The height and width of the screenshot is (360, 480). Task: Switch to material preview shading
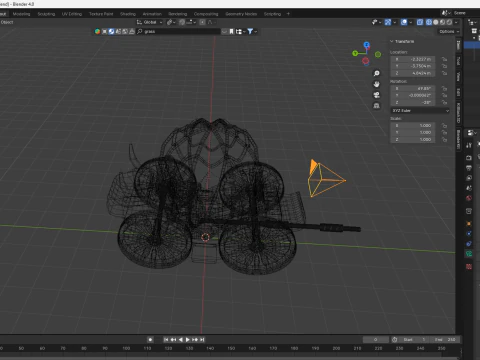pos(442,22)
